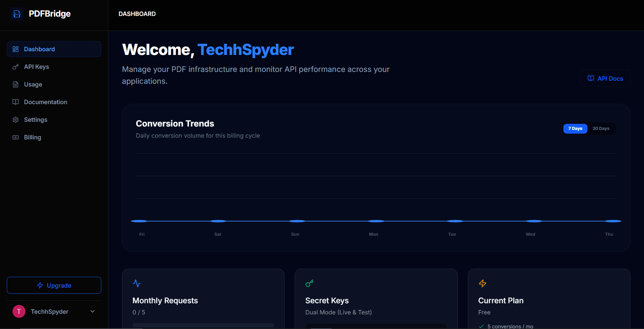Click the activity pulse icon on Monthly Requests card
The width and height of the screenshot is (644, 329).
point(137,283)
